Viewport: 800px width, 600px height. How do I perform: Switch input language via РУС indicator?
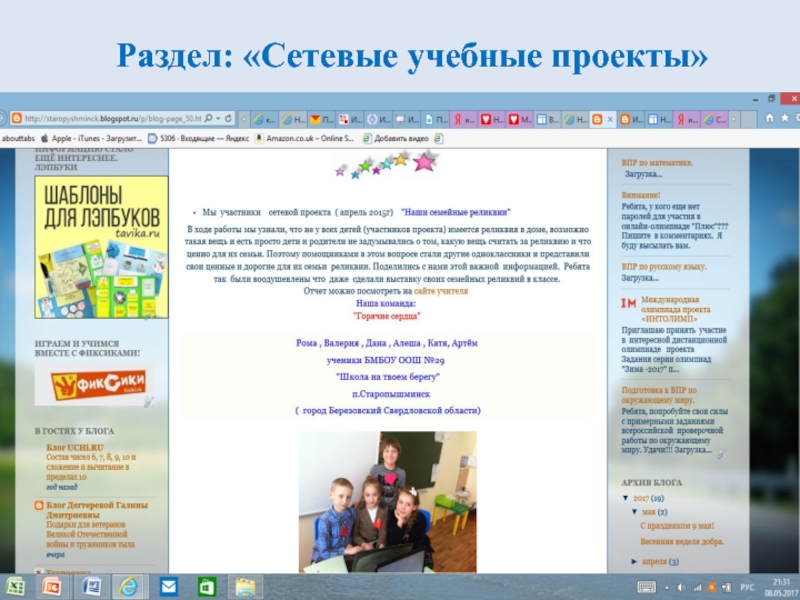(x=747, y=588)
